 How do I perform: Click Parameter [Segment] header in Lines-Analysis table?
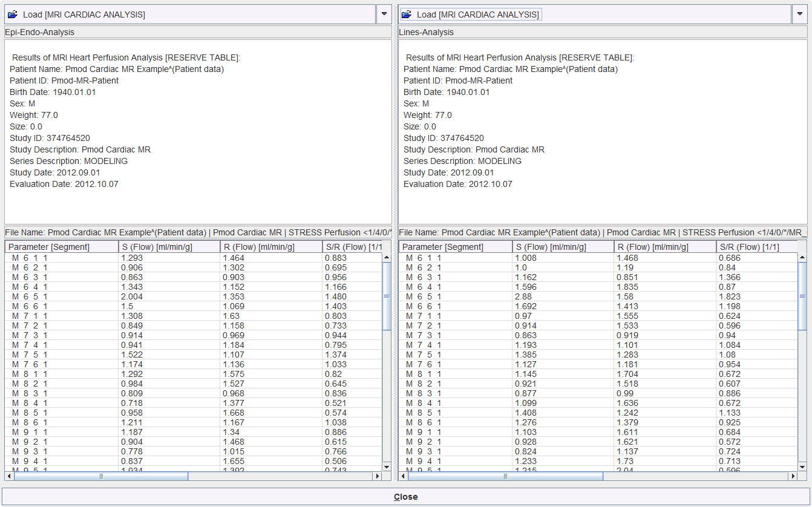[x=456, y=247]
